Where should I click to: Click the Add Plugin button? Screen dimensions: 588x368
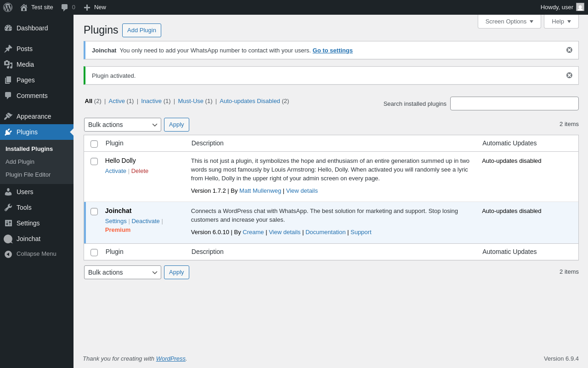pos(141,30)
